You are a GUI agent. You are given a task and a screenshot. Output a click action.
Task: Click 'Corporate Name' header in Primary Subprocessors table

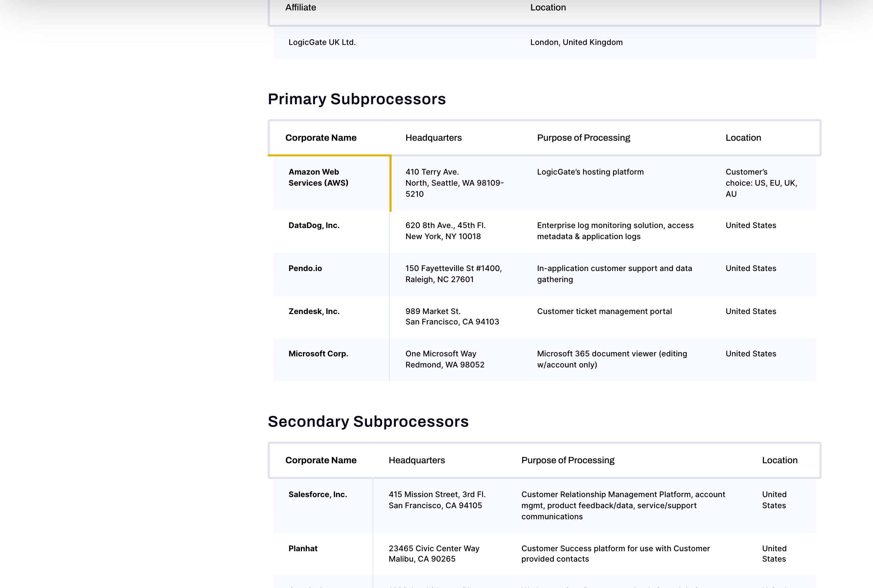pos(321,137)
